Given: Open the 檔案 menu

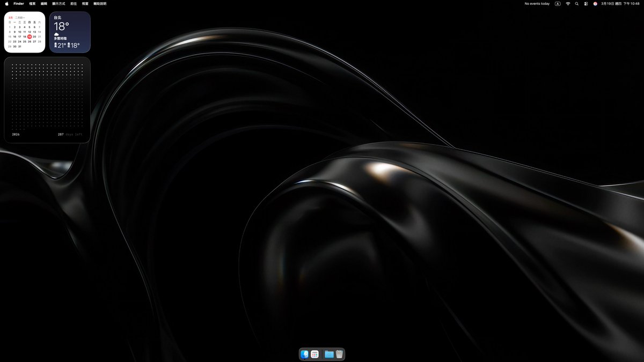Looking at the screenshot, I should click(x=32, y=3).
